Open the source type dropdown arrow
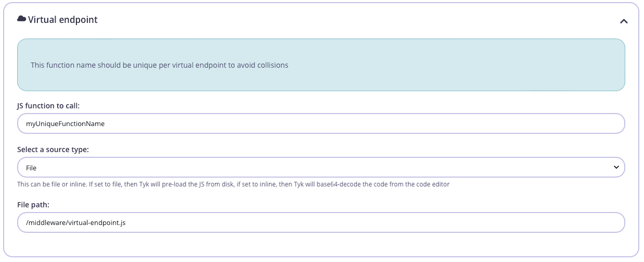 [616, 167]
